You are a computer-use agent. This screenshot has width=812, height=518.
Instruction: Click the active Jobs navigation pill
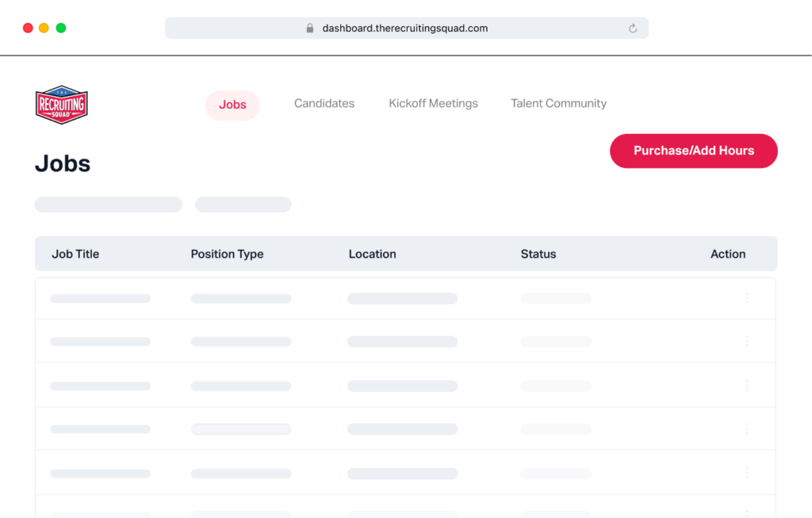[232, 104]
